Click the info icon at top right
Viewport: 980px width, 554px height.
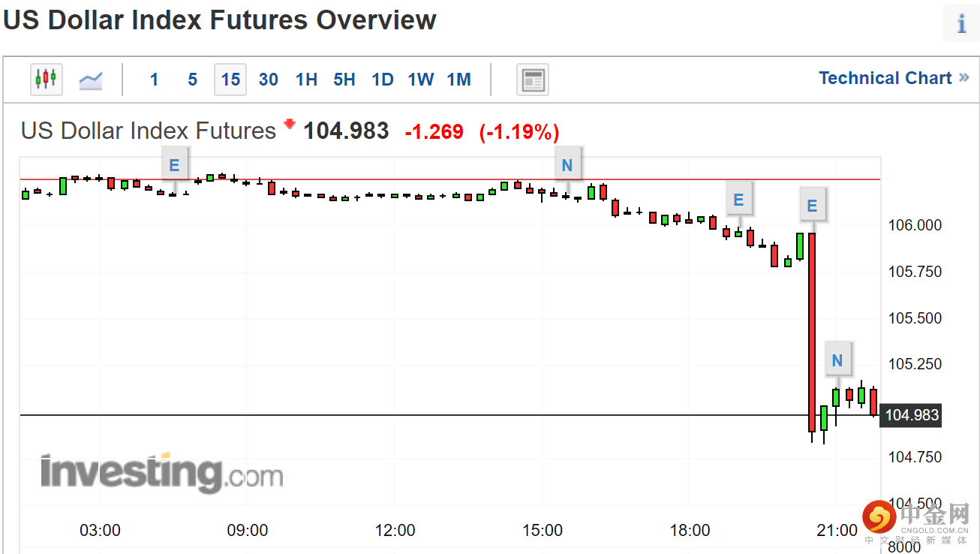pos(961,24)
